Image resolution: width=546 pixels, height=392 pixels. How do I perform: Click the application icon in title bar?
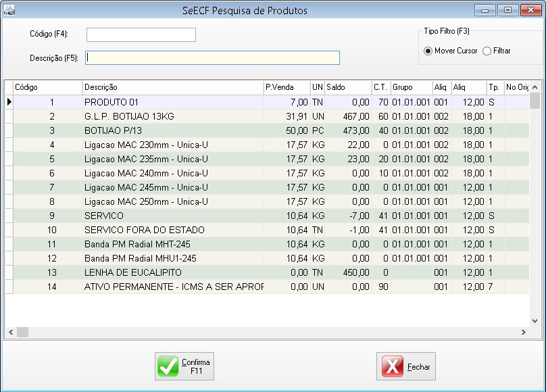(8, 11)
